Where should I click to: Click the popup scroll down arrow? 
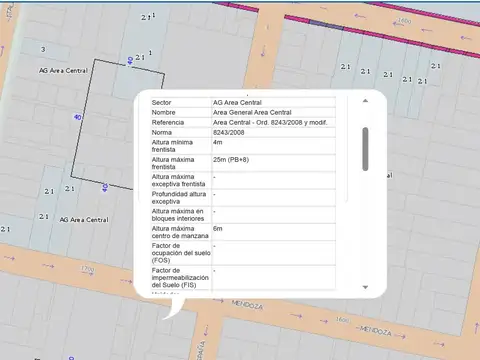point(365,287)
